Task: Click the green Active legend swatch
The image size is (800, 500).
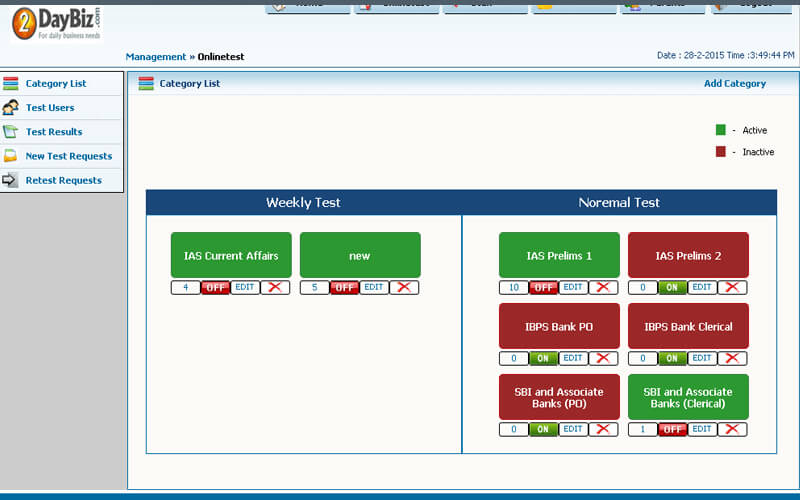Action: tap(720, 130)
